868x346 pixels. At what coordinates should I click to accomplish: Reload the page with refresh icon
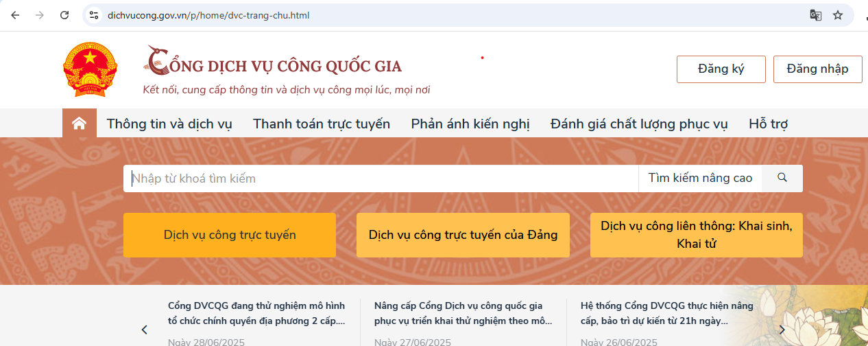point(64,15)
